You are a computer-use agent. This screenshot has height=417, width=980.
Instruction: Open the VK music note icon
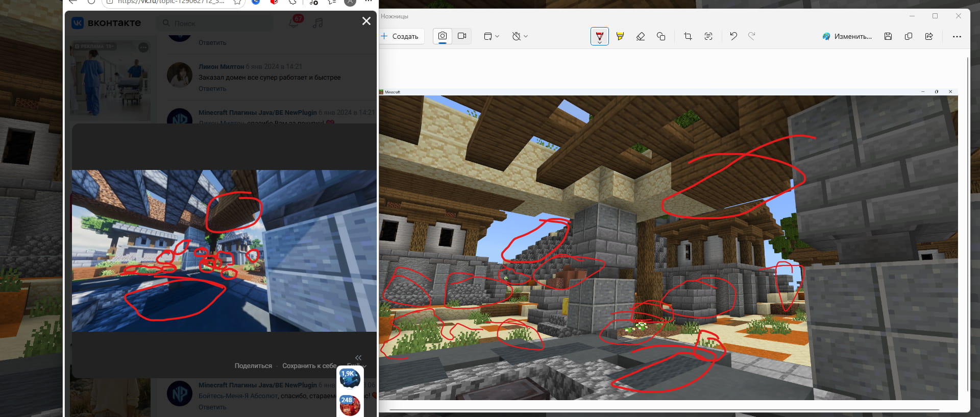click(317, 23)
